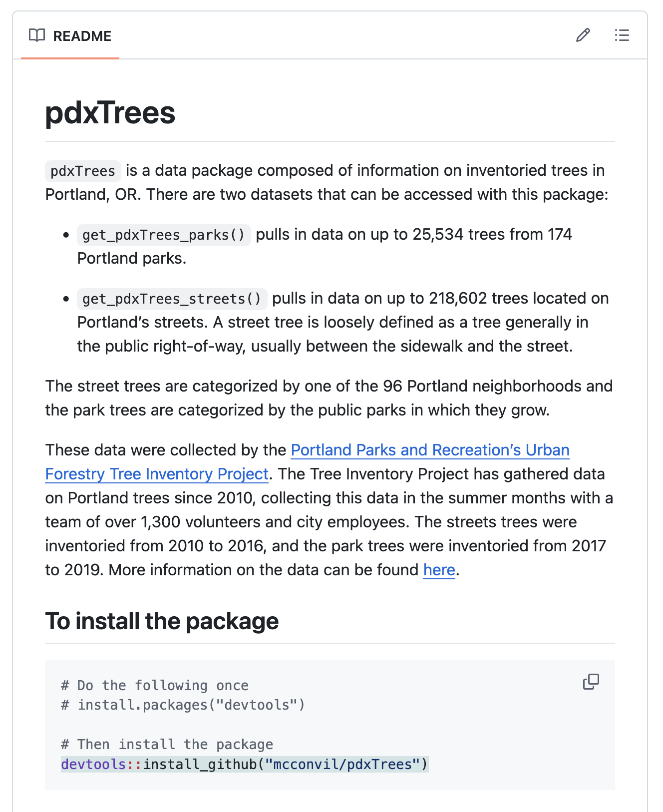Screen dimensions: 663x812
Task: Copy the install code block
Action: tap(591, 682)
